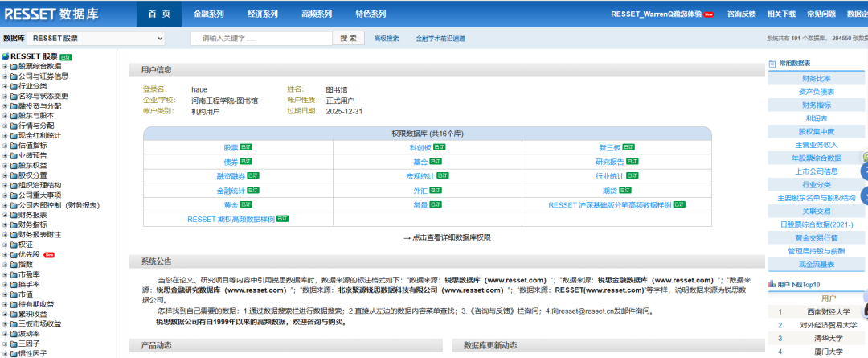The image size is (868, 358).
Task: Select the 财务报表附注 tree item label
Action: tap(40, 235)
